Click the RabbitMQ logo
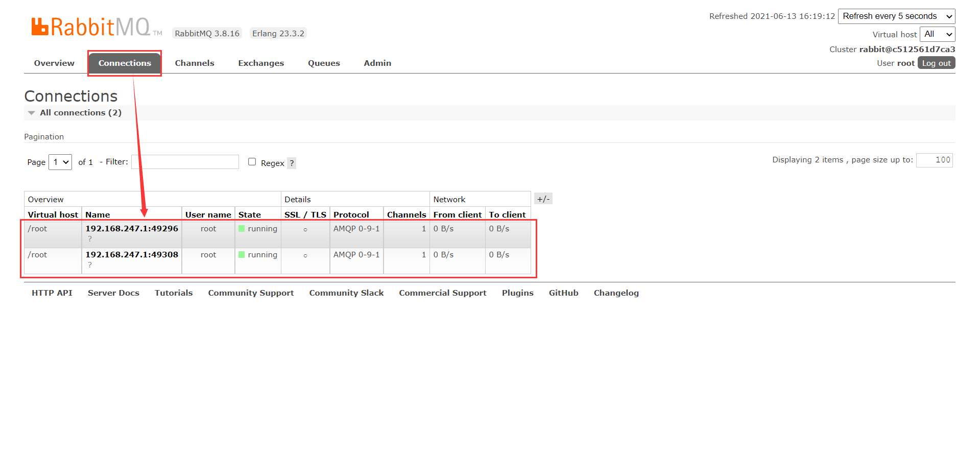 (97, 27)
